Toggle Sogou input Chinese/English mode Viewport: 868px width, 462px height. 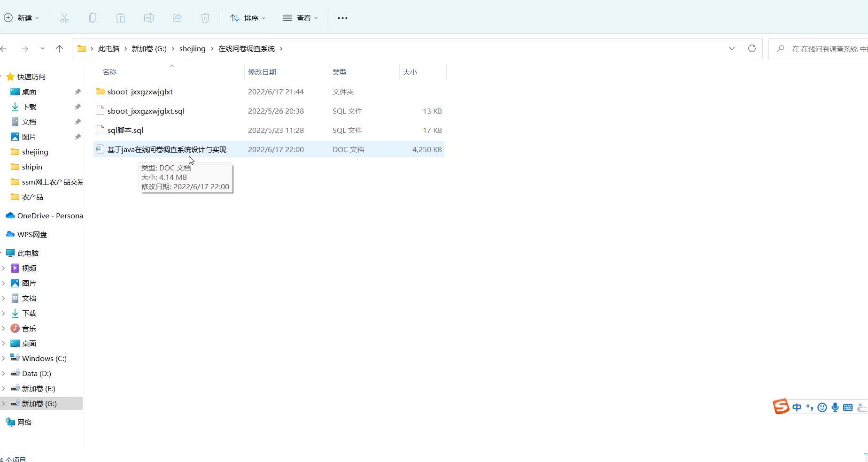pyautogui.click(x=797, y=408)
